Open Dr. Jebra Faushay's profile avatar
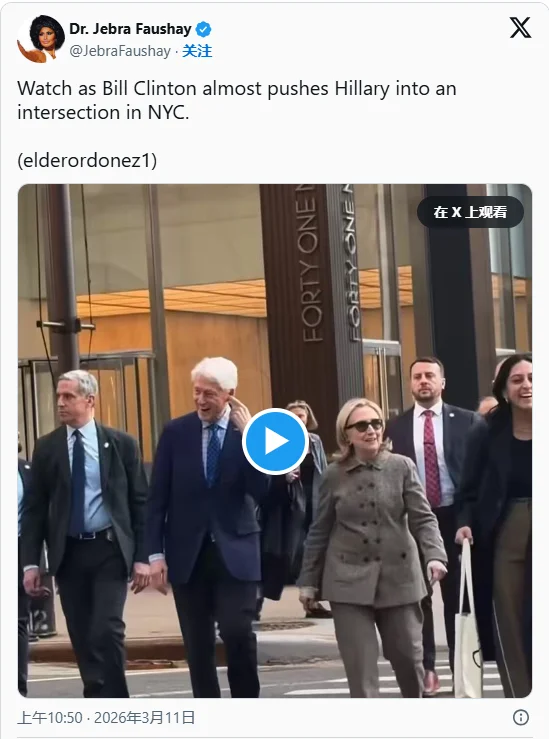The height and width of the screenshot is (739, 549). (41, 39)
